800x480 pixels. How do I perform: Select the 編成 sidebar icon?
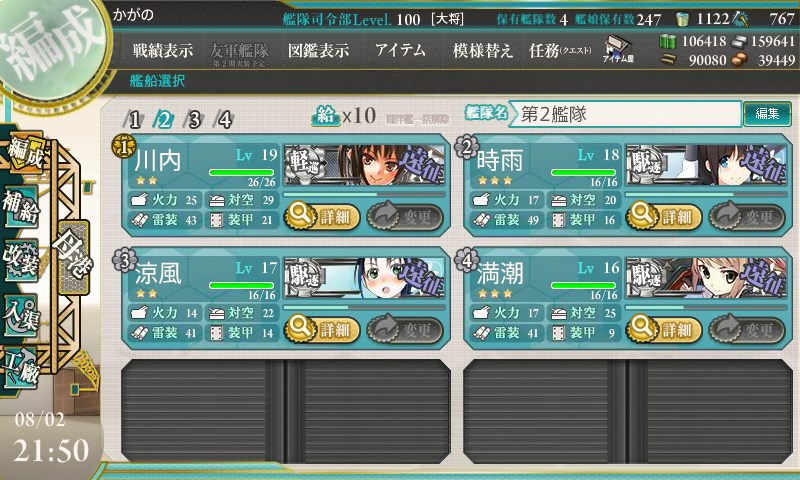click(23, 151)
